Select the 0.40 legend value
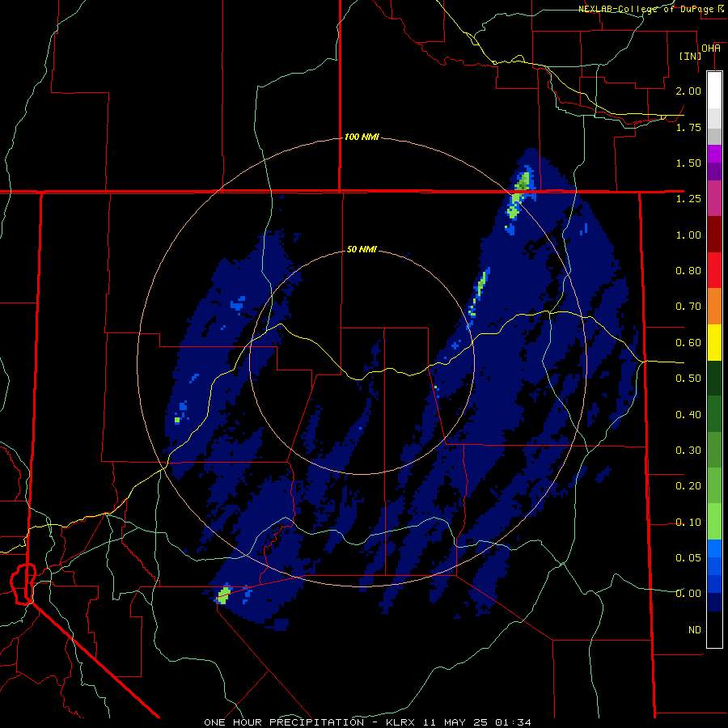The height and width of the screenshot is (728, 728). tap(688, 415)
